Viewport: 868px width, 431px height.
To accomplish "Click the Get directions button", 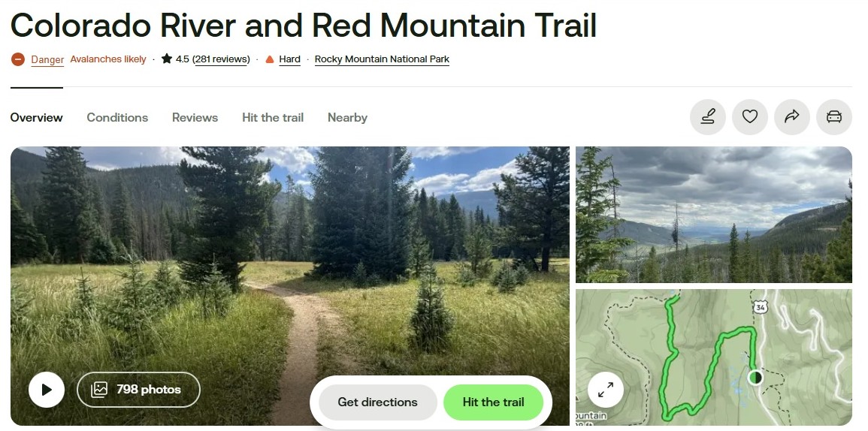I will coord(377,402).
